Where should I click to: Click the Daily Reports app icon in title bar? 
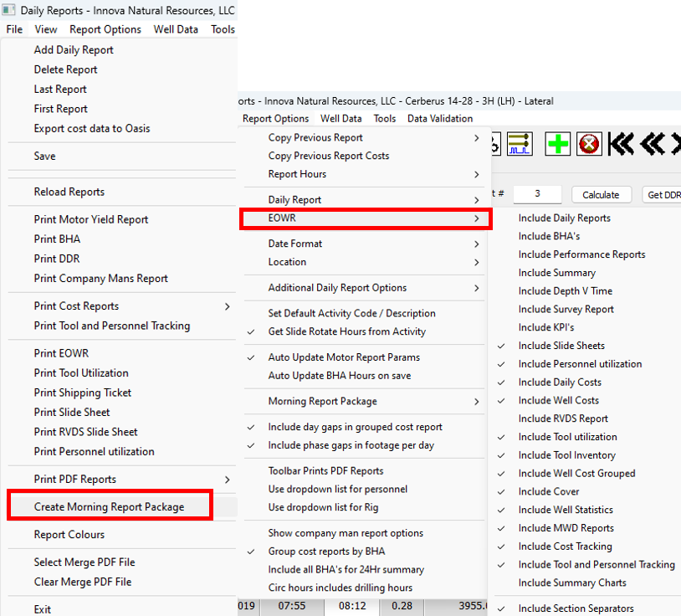(9, 10)
